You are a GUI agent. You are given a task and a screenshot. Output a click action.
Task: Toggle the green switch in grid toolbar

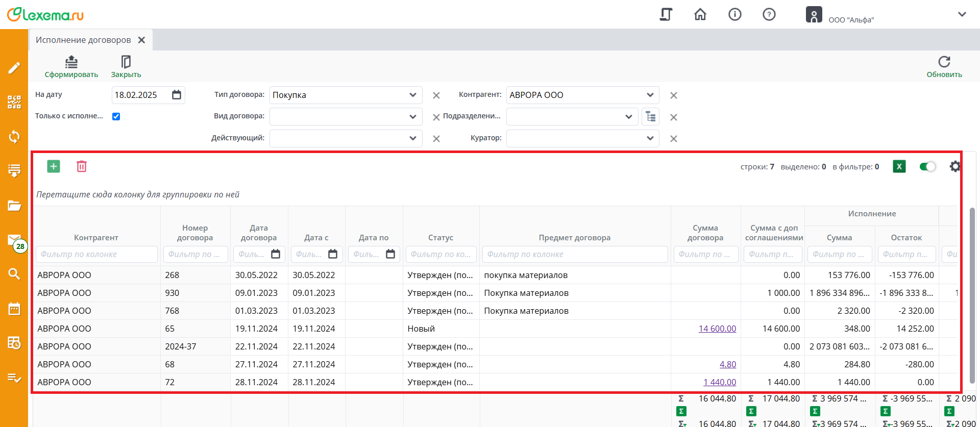click(927, 166)
